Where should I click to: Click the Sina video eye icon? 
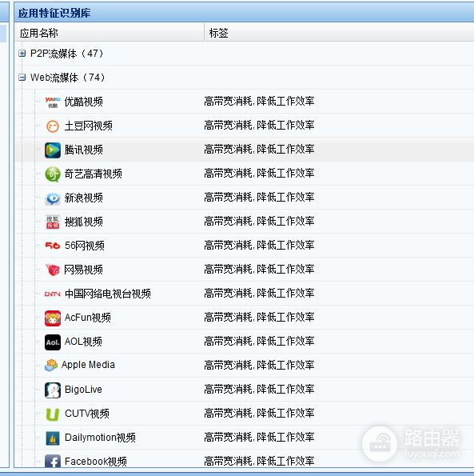53,198
